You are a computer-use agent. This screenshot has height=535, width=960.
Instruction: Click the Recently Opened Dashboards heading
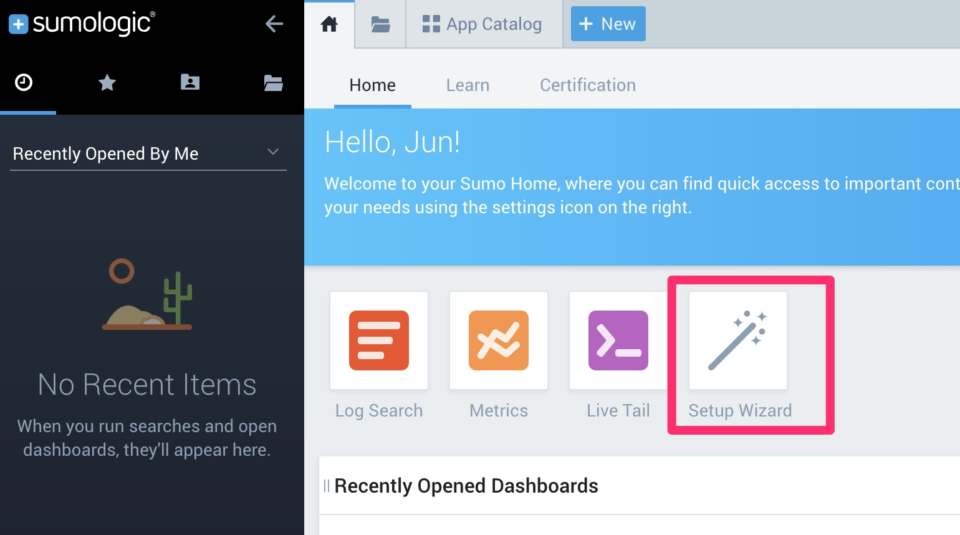point(467,486)
